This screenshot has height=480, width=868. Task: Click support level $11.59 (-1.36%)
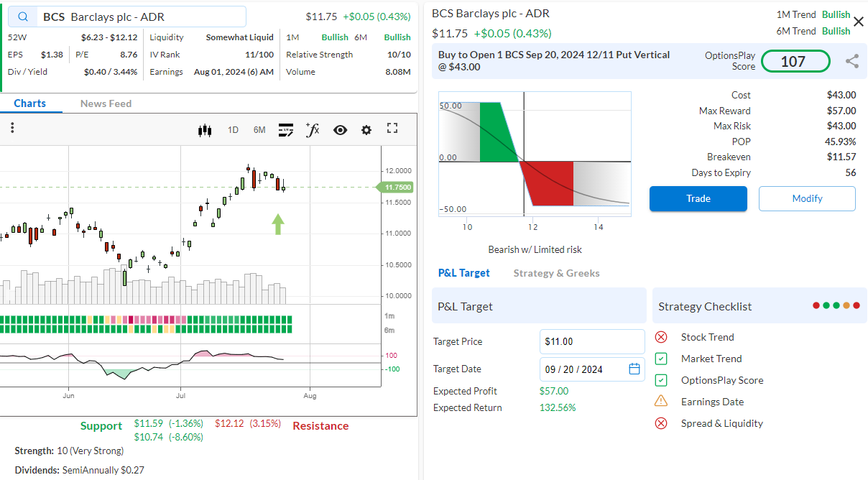tap(169, 423)
